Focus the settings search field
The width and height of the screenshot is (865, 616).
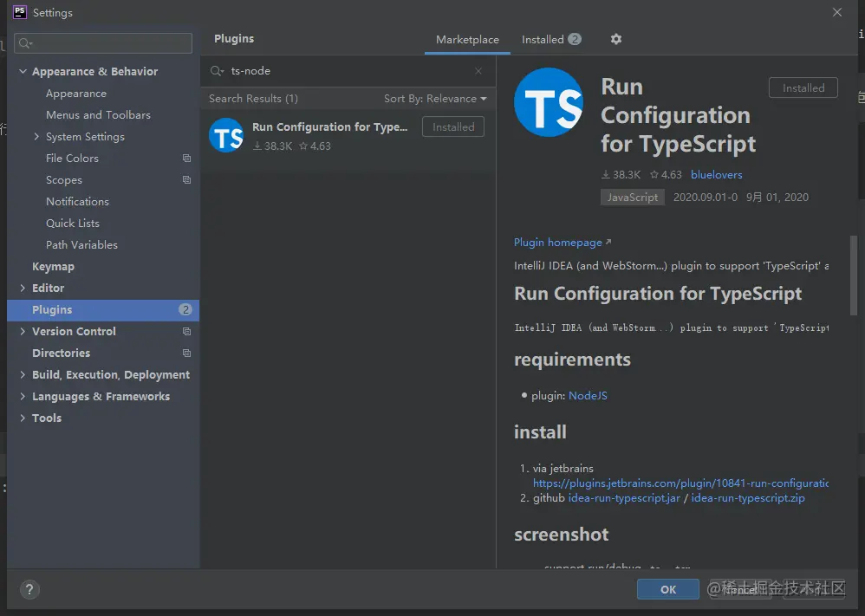coord(103,43)
